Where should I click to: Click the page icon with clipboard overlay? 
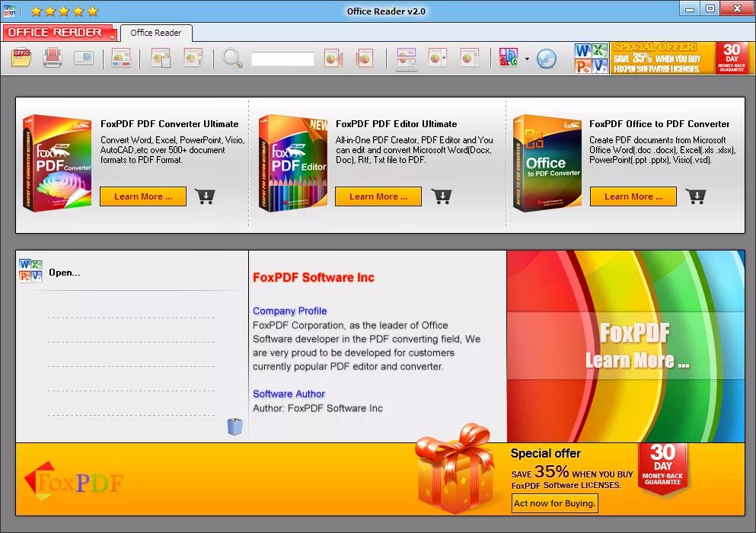pos(161,58)
